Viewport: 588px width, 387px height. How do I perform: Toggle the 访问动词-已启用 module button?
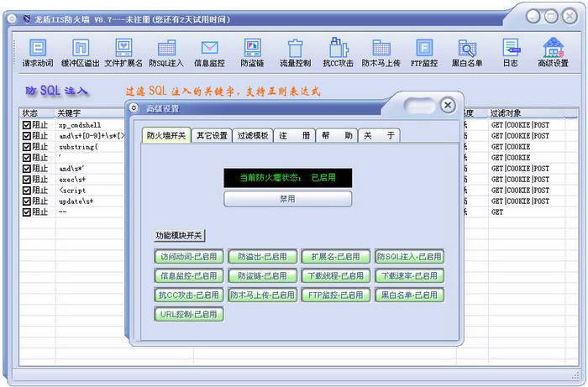pyautogui.click(x=189, y=257)
